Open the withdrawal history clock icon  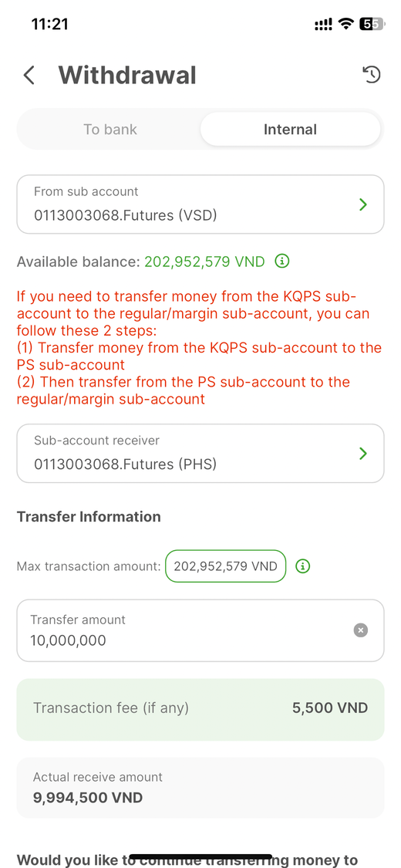pos(372,74)
